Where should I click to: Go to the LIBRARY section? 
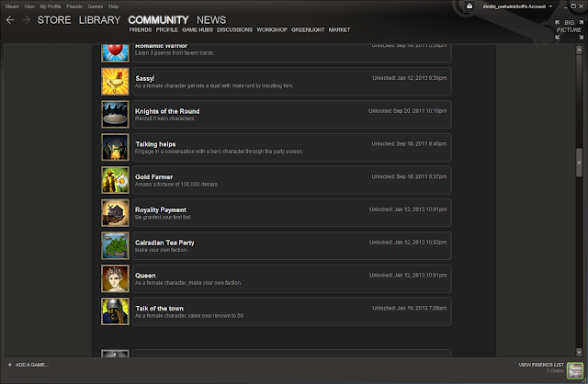pos(100,20)
